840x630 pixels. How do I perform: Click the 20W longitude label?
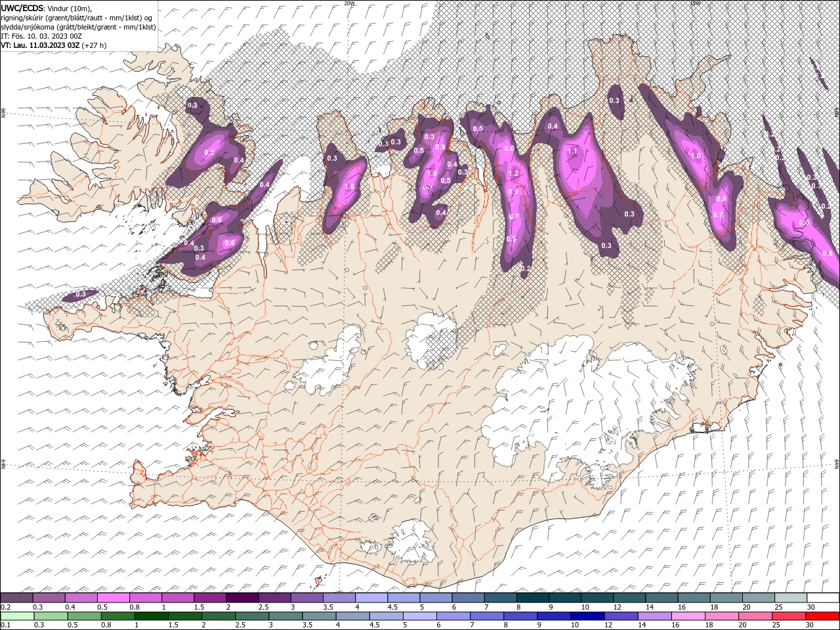point(349,3)
